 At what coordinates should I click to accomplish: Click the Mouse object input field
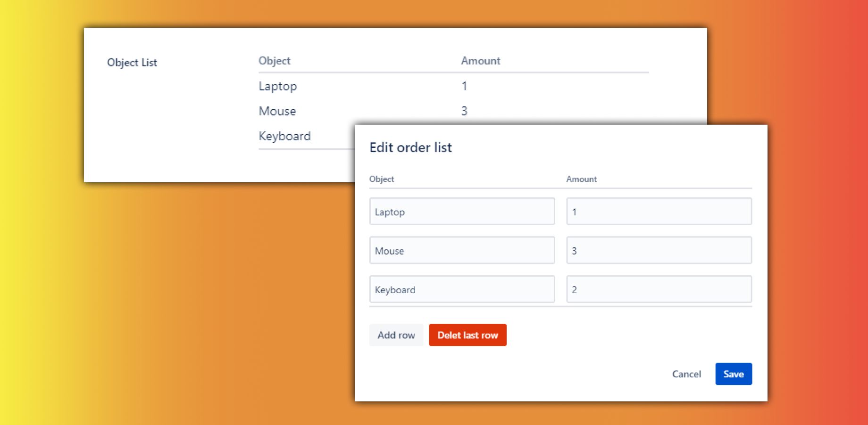(x=462, y=251)
